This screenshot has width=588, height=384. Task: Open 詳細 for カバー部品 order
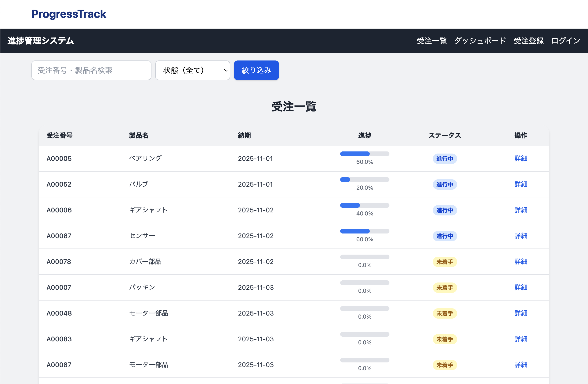520,262
